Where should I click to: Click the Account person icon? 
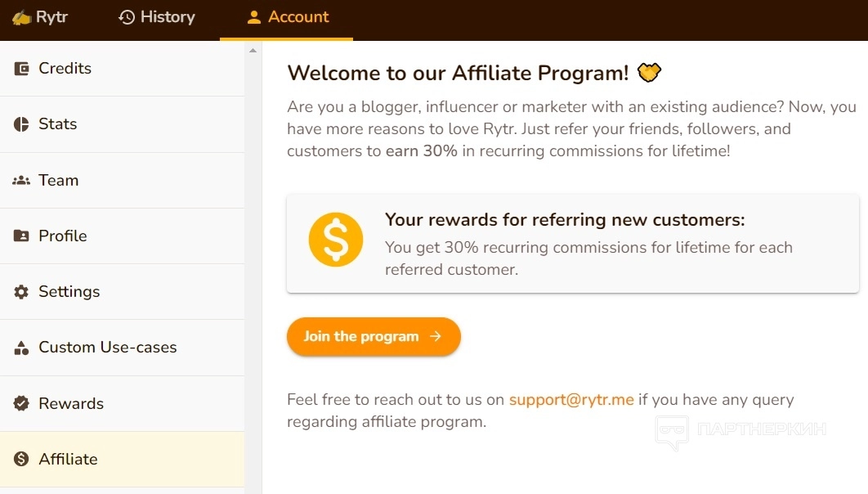pos(254,17)
